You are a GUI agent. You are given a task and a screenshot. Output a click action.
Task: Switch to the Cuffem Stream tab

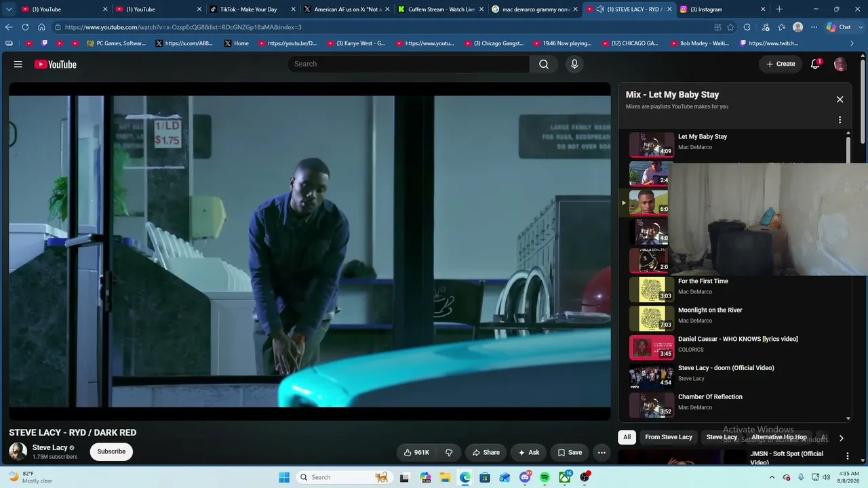441,9
